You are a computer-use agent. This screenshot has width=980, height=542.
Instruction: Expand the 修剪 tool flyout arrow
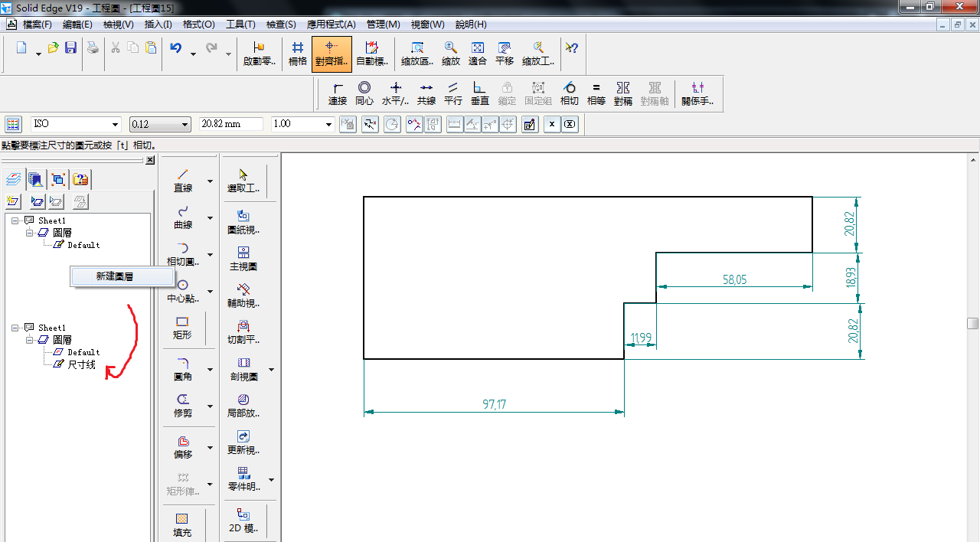point(210,406)
